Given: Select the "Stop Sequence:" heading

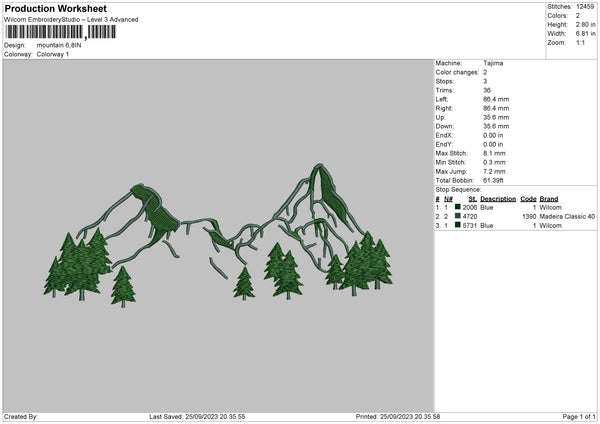Looking at the screenshot, I should click(458, 189).
